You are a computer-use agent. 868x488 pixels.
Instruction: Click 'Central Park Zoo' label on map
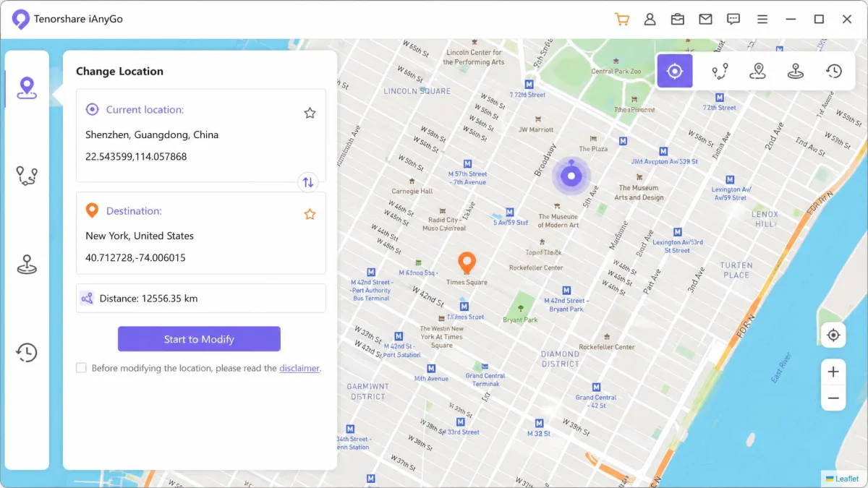tap(616, 72)
